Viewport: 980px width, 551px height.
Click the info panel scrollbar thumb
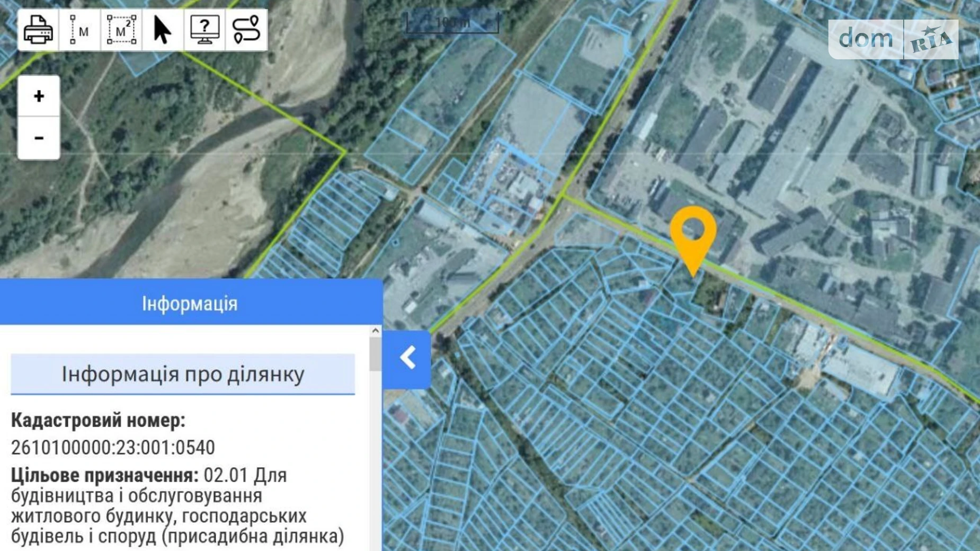(x=376, y=354)
